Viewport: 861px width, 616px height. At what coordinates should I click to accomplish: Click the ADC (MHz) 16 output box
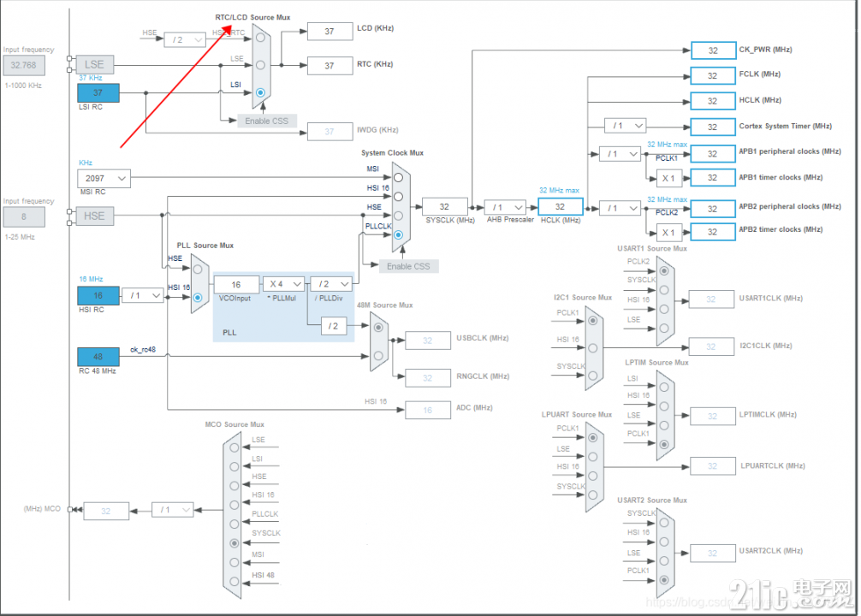click(428, 410)
